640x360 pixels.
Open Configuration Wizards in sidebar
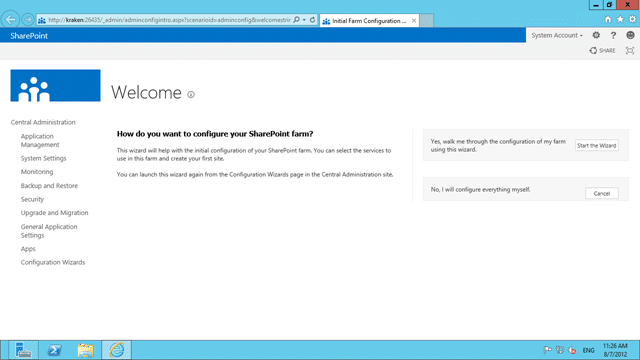tap(53, 262)
